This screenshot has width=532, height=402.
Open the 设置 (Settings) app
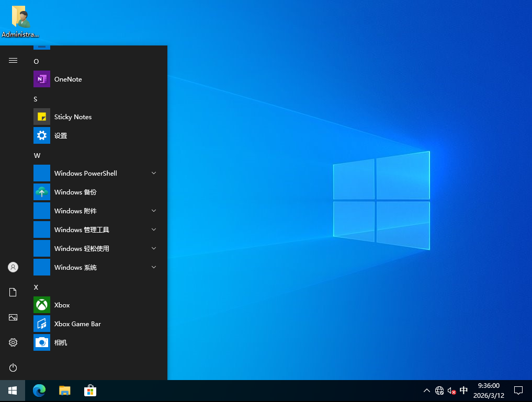(x=61, y=135)
